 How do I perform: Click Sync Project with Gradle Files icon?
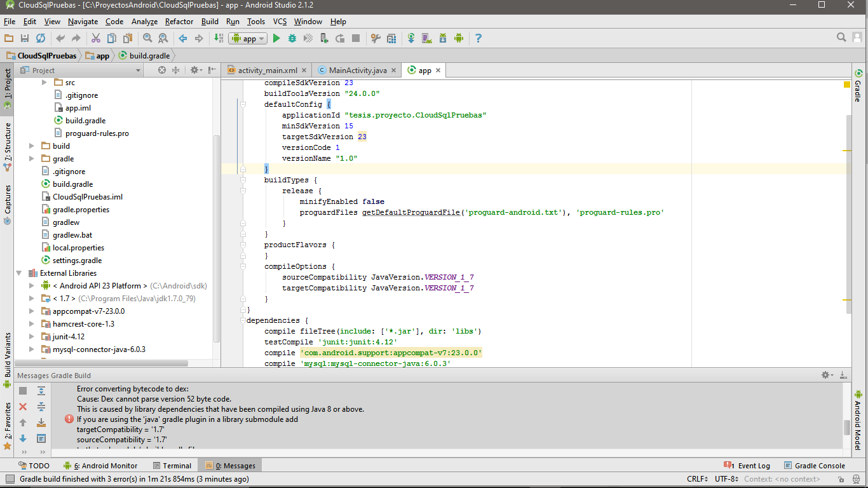(411, 38)
